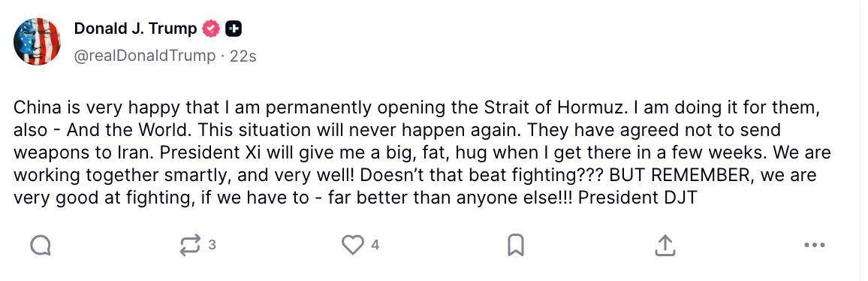View the like count of 4
Image resolution: width=868 pixels, height=281 pixels.
375,244
